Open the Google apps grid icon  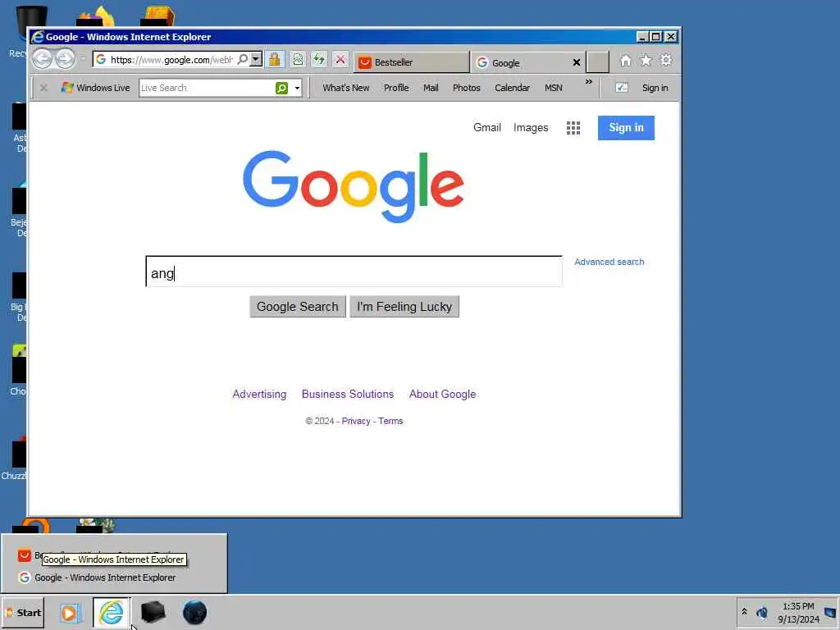[x=573, y=128]
